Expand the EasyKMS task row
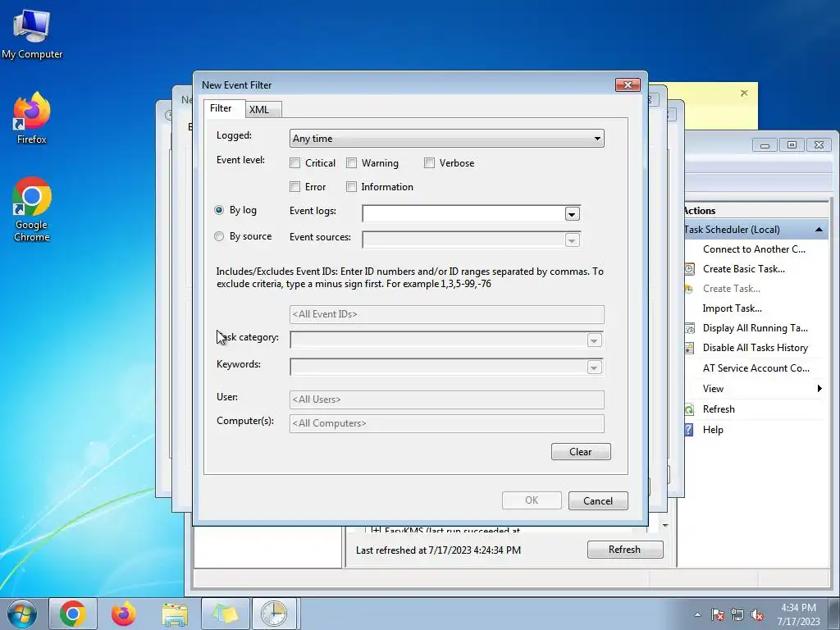 click(x=376, y=531)
